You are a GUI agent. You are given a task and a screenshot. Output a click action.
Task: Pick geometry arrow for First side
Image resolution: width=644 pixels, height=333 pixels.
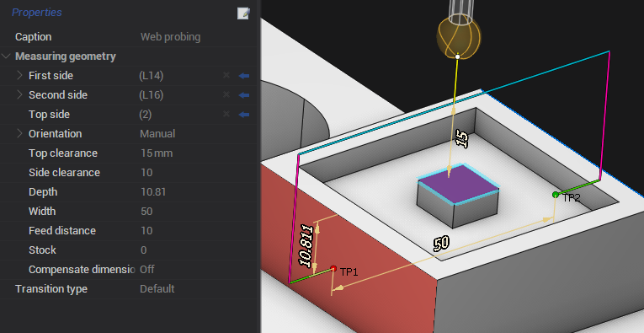pos(244,76)
